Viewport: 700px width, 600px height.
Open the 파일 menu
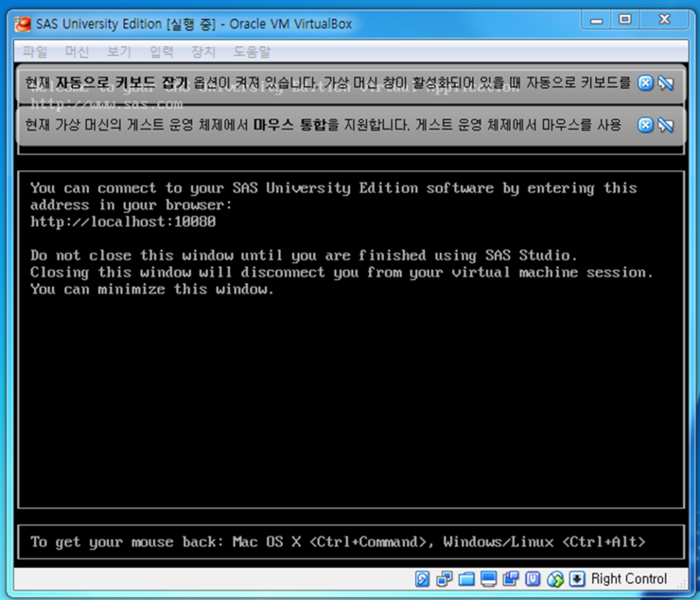coord(35,52)
